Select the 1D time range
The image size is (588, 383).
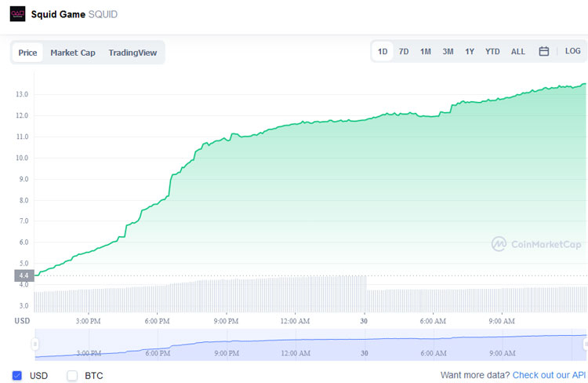pyautogui.click(x=383, y=52)
